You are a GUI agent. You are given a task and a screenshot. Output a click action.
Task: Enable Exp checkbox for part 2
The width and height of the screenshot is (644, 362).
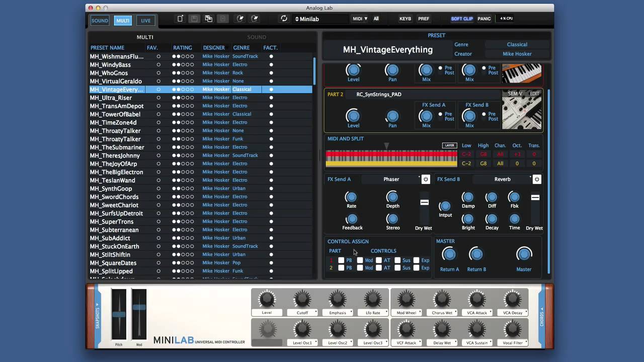point(416,267)
